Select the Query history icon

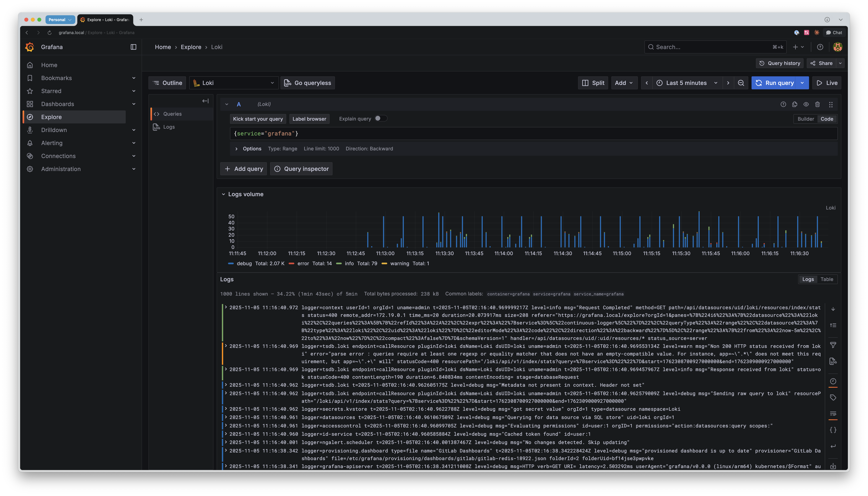(779, 63)
